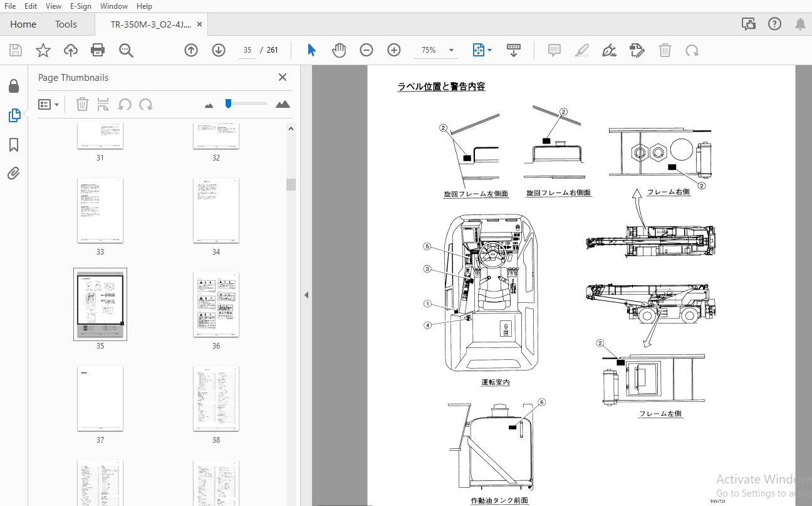Open the find text magnifier tool
The width and height of the screenshot is (812, 506).
tap(126, 50)
